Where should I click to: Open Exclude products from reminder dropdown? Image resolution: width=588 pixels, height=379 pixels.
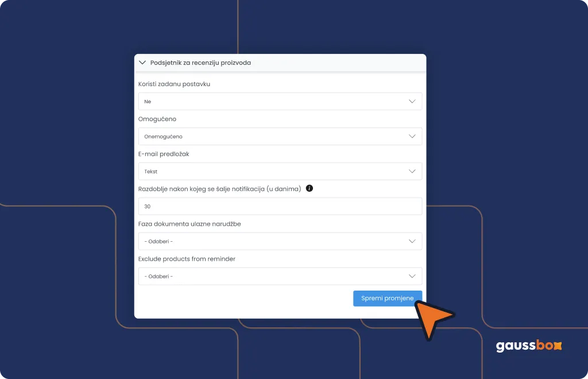pos(280,276)
